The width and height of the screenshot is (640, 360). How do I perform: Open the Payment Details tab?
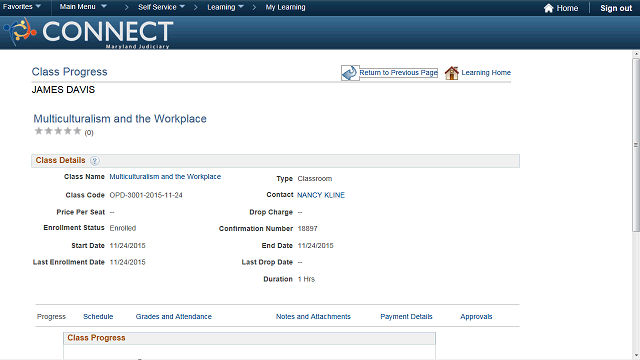tap(406, 317)
